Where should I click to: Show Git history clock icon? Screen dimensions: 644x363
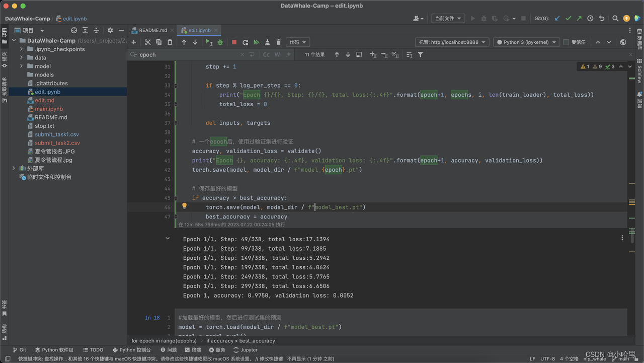tap(590, 18)
